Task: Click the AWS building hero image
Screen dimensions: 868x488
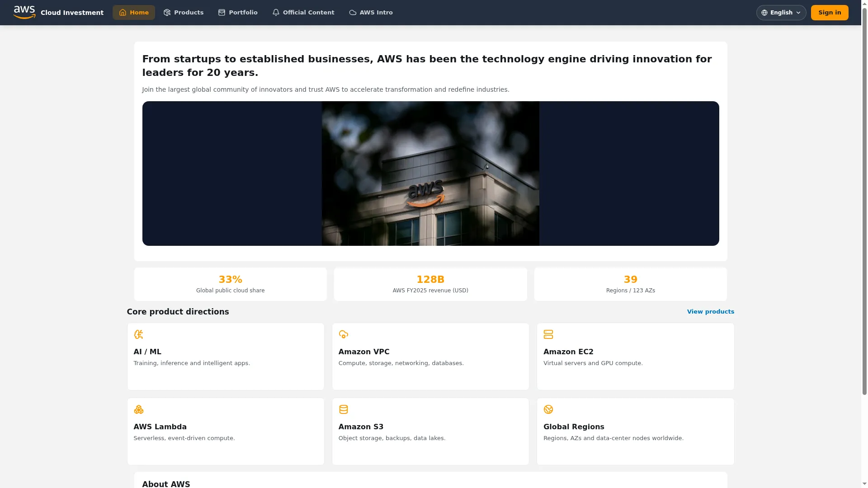Action: 430,174
